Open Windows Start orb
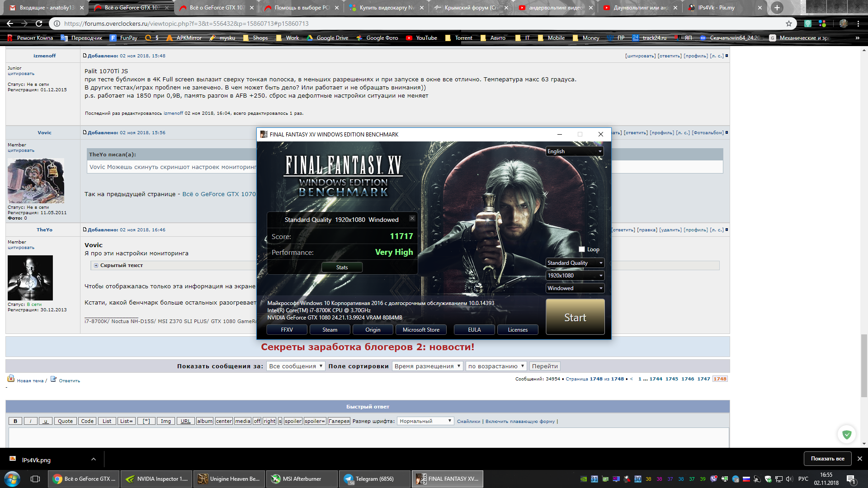This screenshot has width=868, height=488. (x=12, y=479)
